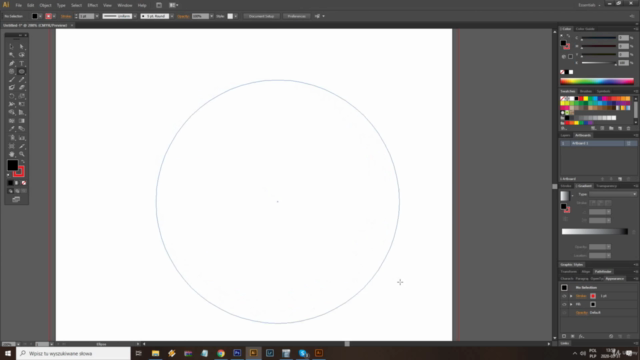Set paint mode to Gradient in Tools panel
Image resolution: width=640 pixels, height=360 pixels.
pyautogui.click(x=17, y=183)
